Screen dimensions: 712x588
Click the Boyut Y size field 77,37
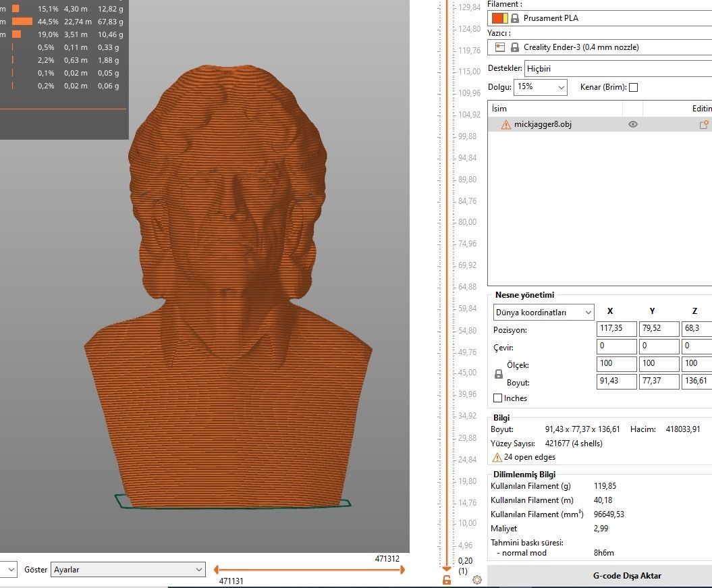(x=659, y=381)
